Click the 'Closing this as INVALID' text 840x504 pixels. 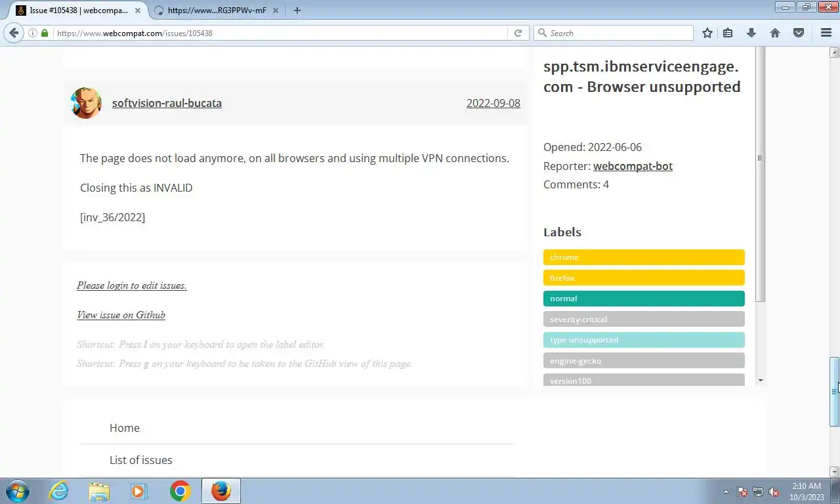click(136, 188)
